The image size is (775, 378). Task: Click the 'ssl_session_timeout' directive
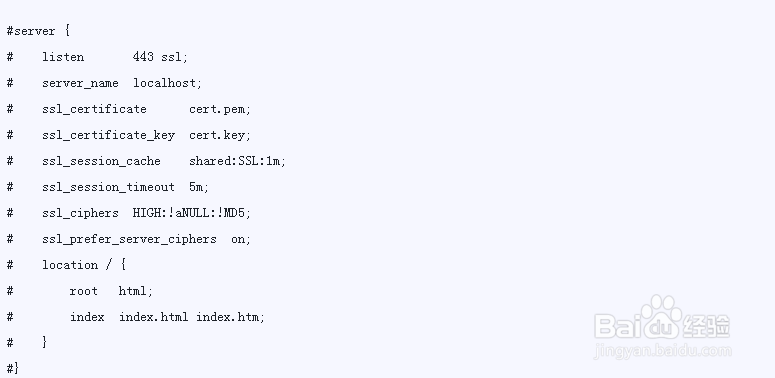coord(108,187)
